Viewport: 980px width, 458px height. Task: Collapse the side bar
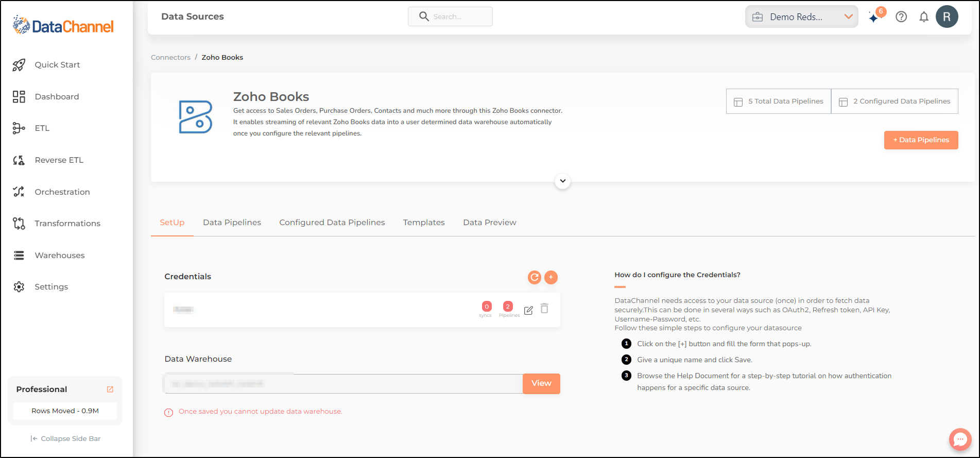pos(65,439)
